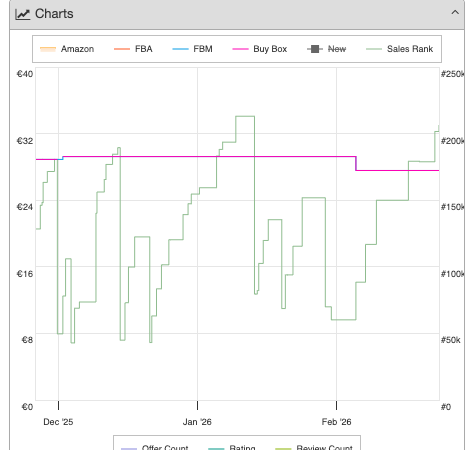Click the #0 rank axis label
474x450 pixels.
446,407
